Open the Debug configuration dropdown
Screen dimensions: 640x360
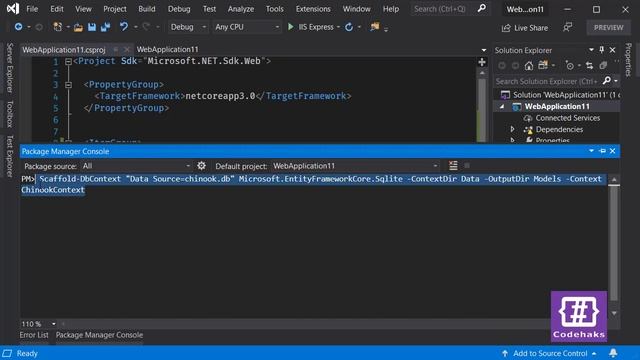(188, 27)
